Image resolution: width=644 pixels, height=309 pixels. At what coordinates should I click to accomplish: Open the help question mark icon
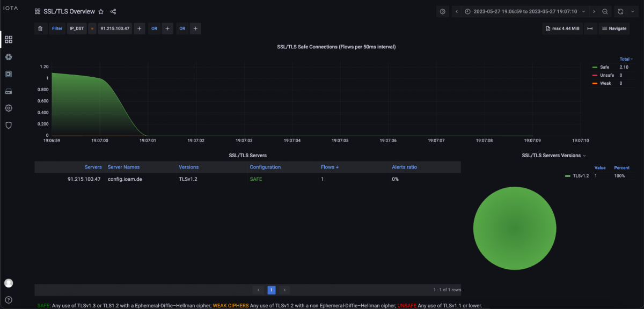click(9, 299)
